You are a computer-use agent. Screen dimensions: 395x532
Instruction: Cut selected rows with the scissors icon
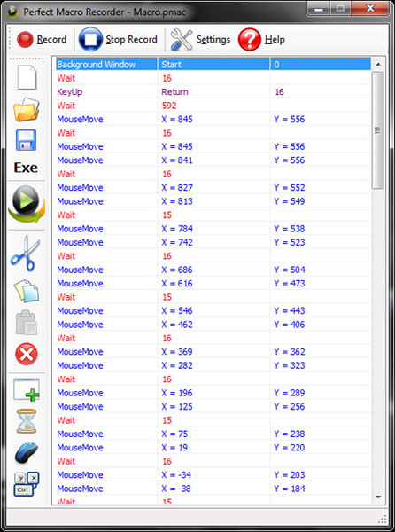26,254
